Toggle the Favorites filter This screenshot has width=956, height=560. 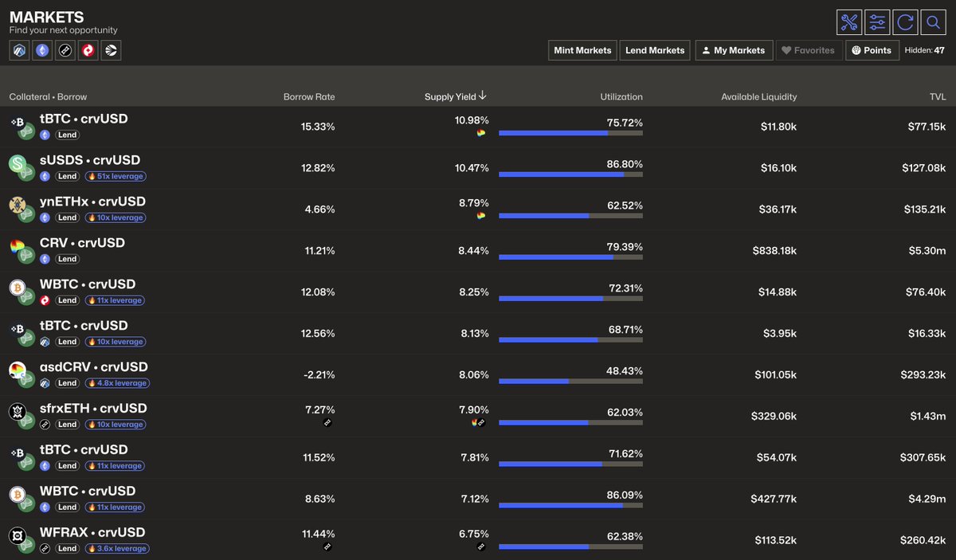[x=808, y=50]
